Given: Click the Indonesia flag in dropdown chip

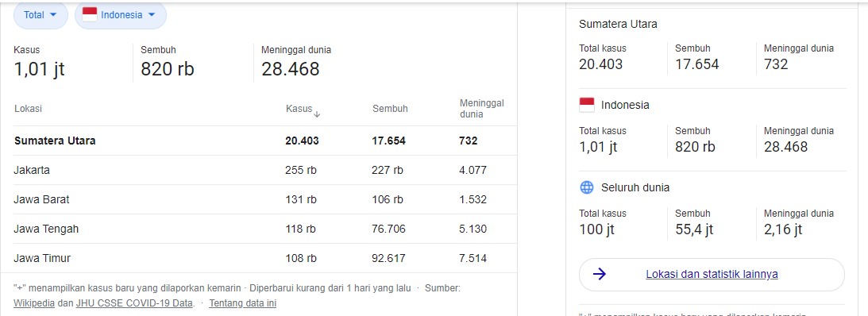Looking at the screenshot, I should [90, 15].
